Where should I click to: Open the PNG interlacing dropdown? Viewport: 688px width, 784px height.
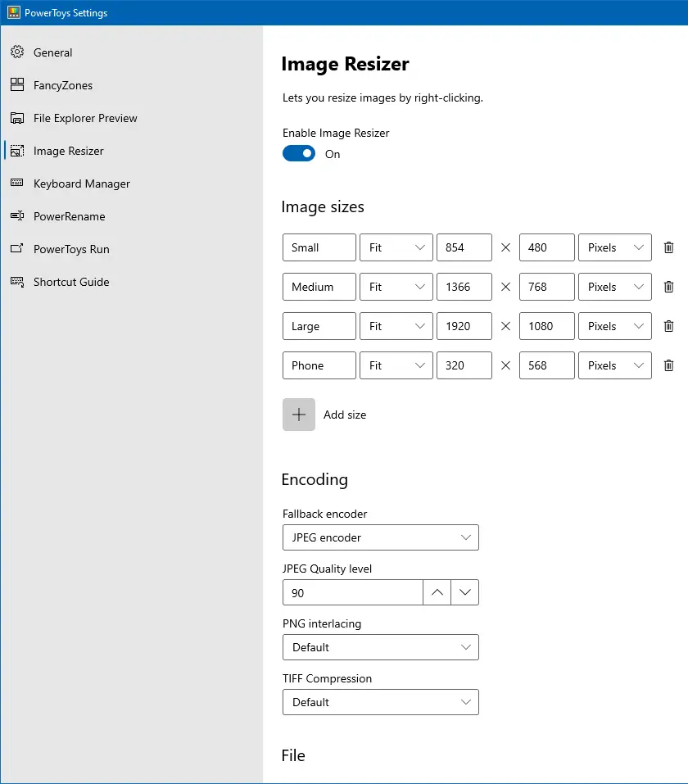tap(381, 647)
